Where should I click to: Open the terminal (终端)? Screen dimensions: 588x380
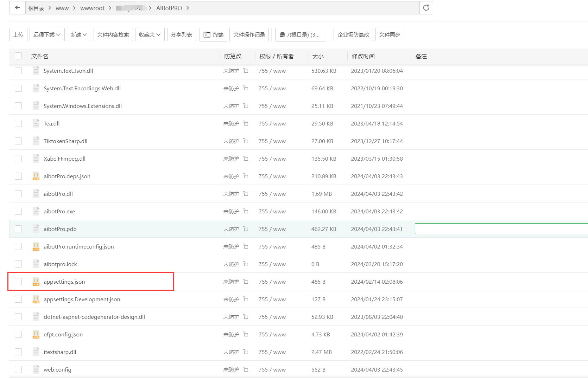tap(213, 34)
